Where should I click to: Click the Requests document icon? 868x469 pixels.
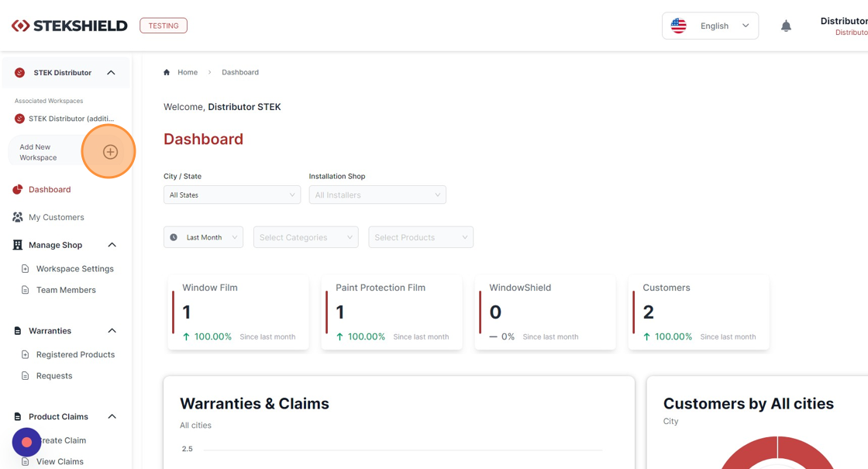coord(25,375)
